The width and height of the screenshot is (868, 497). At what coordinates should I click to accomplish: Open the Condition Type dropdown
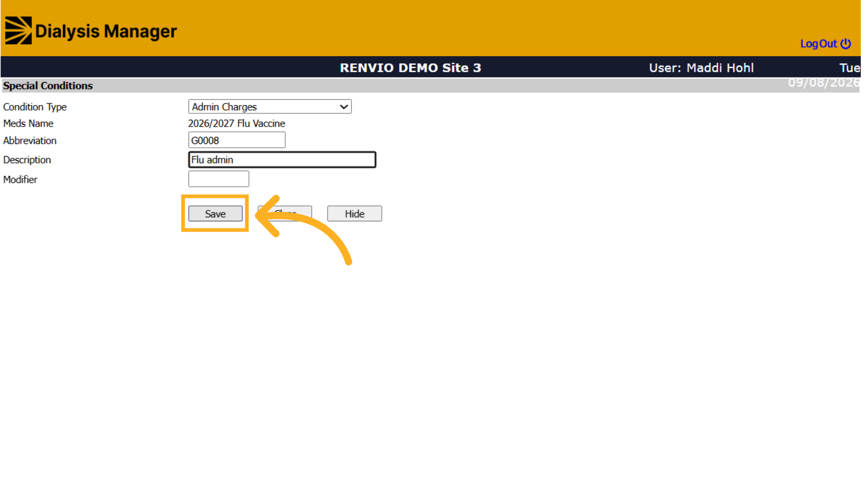click(270, 107)
